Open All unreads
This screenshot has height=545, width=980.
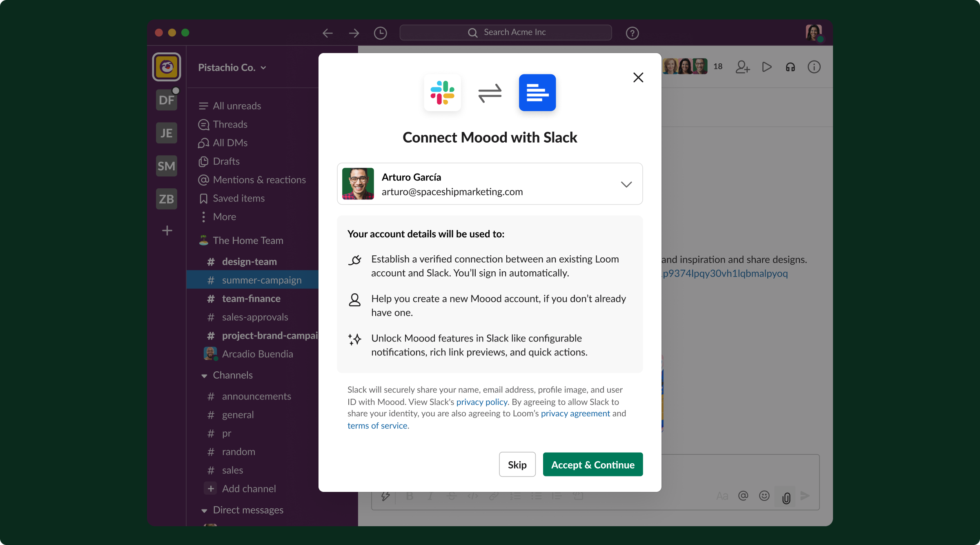click(x=229, y=106)
